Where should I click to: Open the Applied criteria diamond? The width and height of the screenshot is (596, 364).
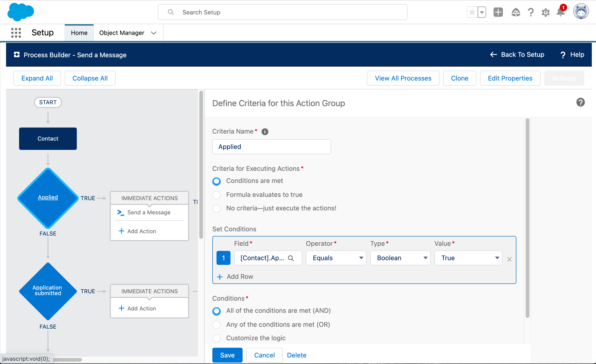[48, 198]
